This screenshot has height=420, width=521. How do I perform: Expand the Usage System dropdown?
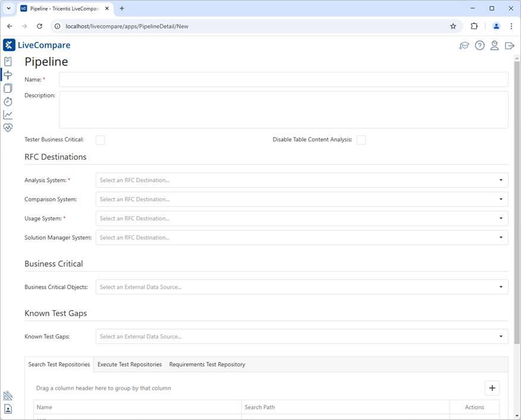(x=500, y=218)
